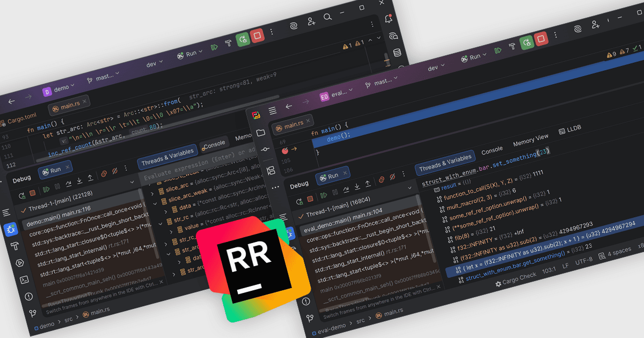This screenshot has width=644, height=338.
Task: Click build hammer in demo window toolbar
Action: tap(228, 43)
